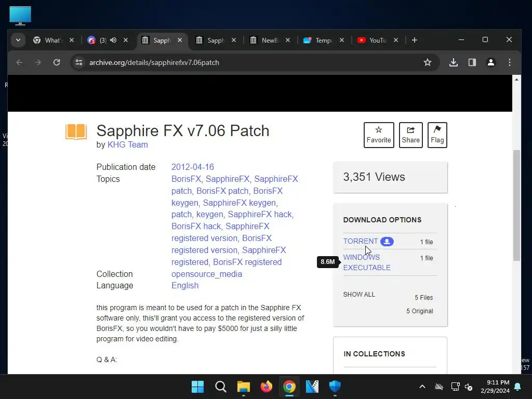This screenshot has width=532, height=399.
Task: Reload the current page
Action: tap(56, 62)
